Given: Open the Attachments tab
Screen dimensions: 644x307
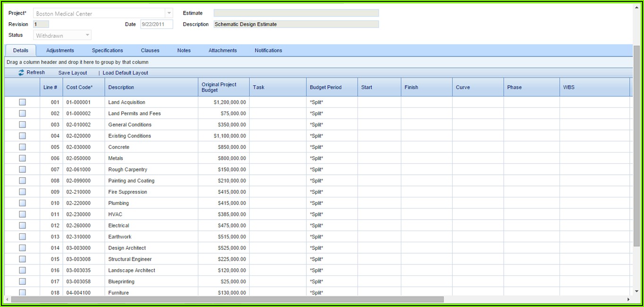Looking at the screenshot, I should 222,51.
